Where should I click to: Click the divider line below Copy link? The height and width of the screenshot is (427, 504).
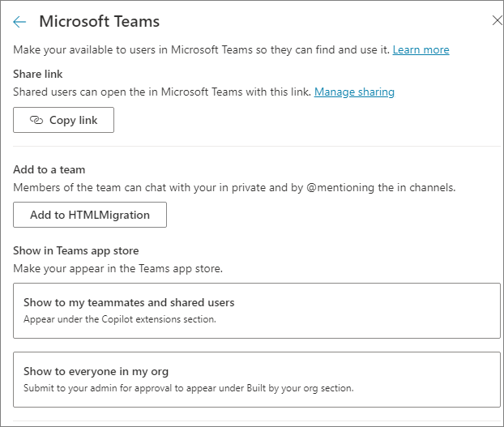click(252, 147)
